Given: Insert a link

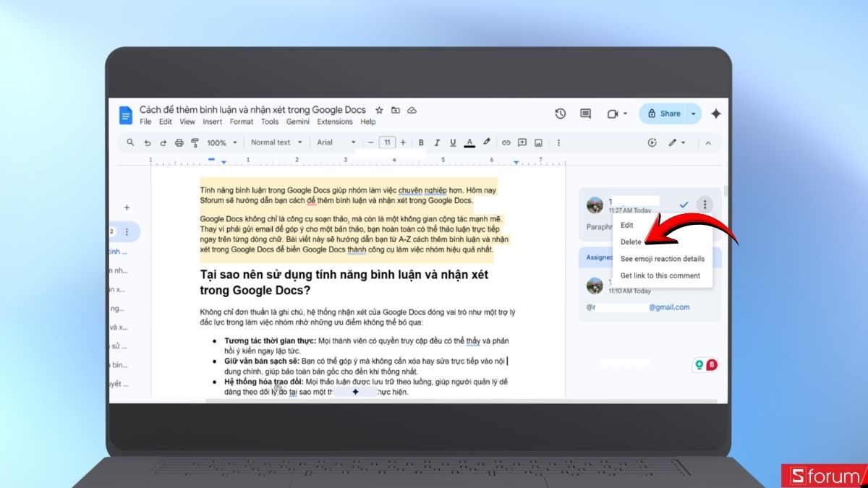Looking at the screenshot, I should click(506, 142).
